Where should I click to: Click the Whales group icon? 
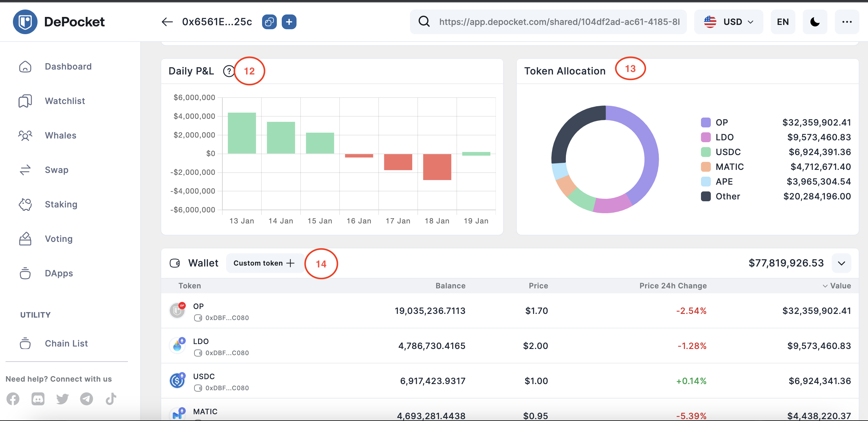[x=25, y=135]
